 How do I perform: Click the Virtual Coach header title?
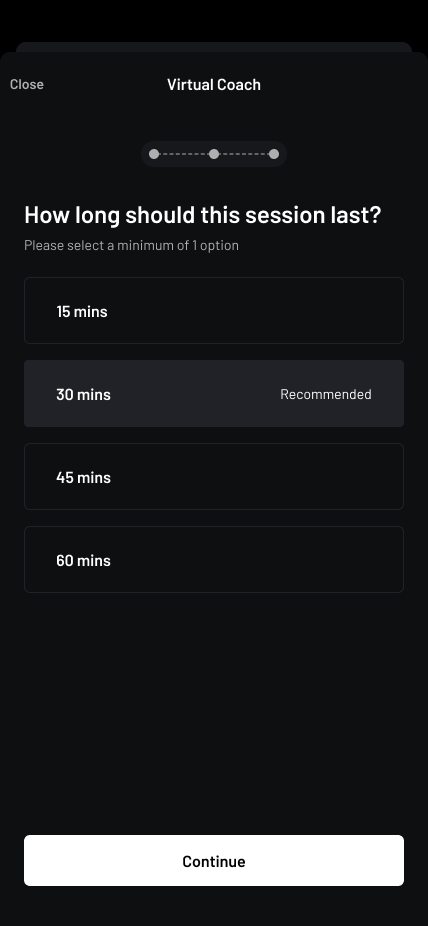coord(214,84)
